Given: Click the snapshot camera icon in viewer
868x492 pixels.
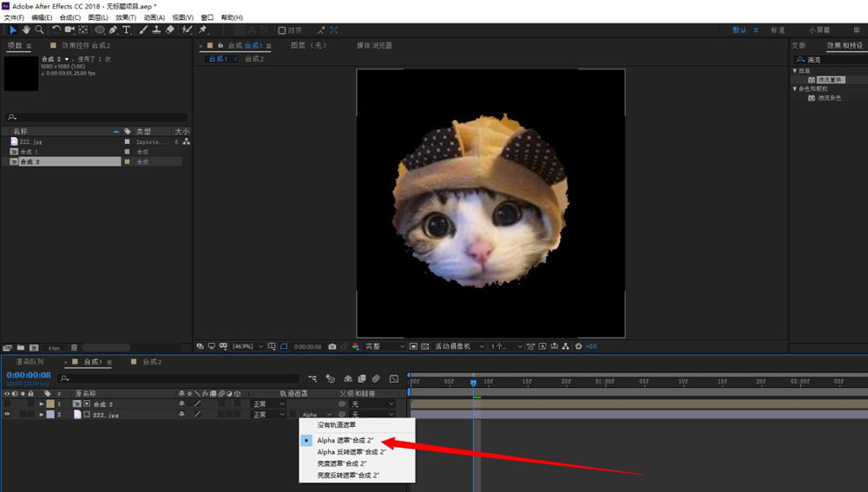Looking at the screenshot, I should click(332, 346).
